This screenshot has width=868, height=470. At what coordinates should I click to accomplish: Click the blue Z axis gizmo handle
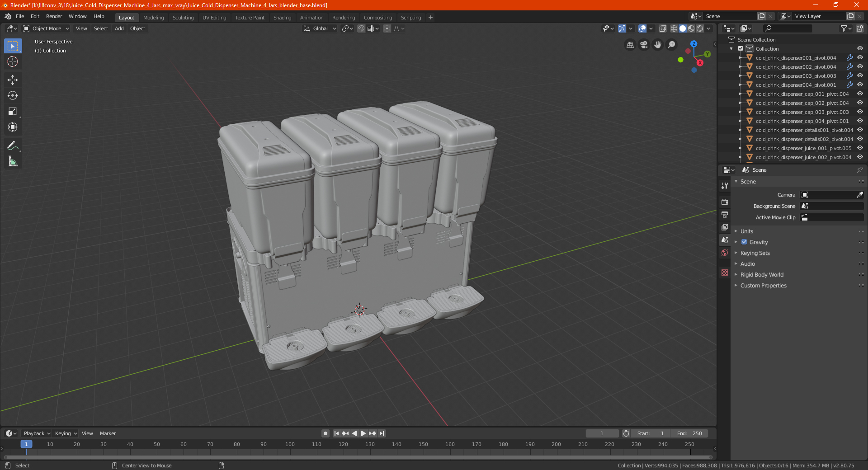tap(693, 44)
